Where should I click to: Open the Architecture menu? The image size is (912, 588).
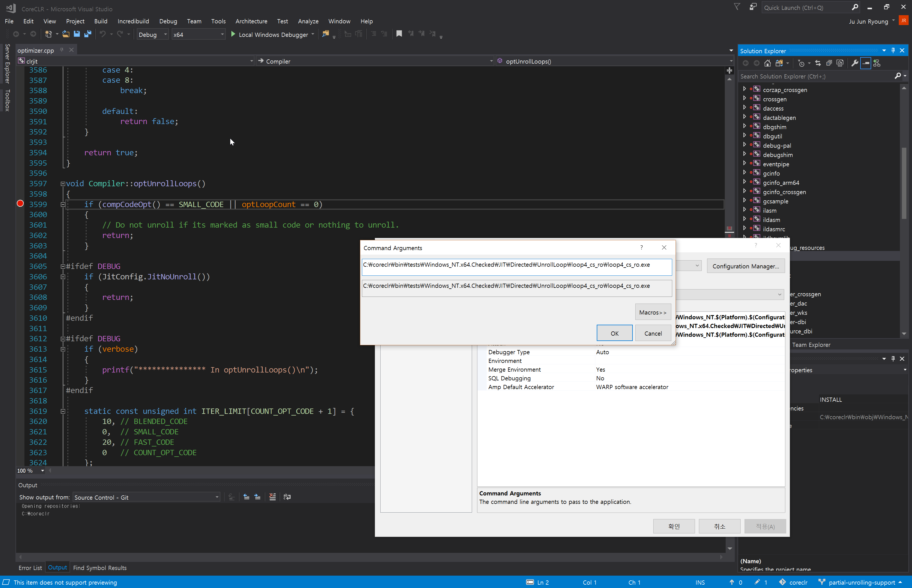point(251,21)
